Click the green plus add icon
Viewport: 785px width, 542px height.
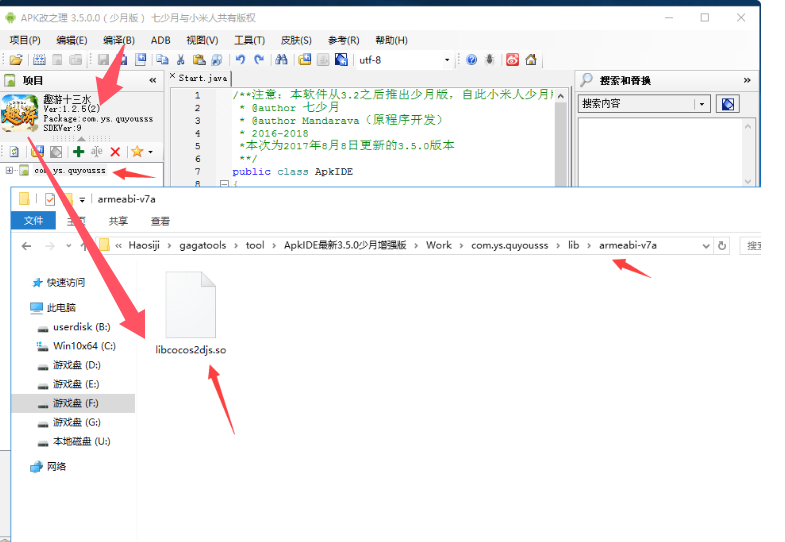click(79, 152)
